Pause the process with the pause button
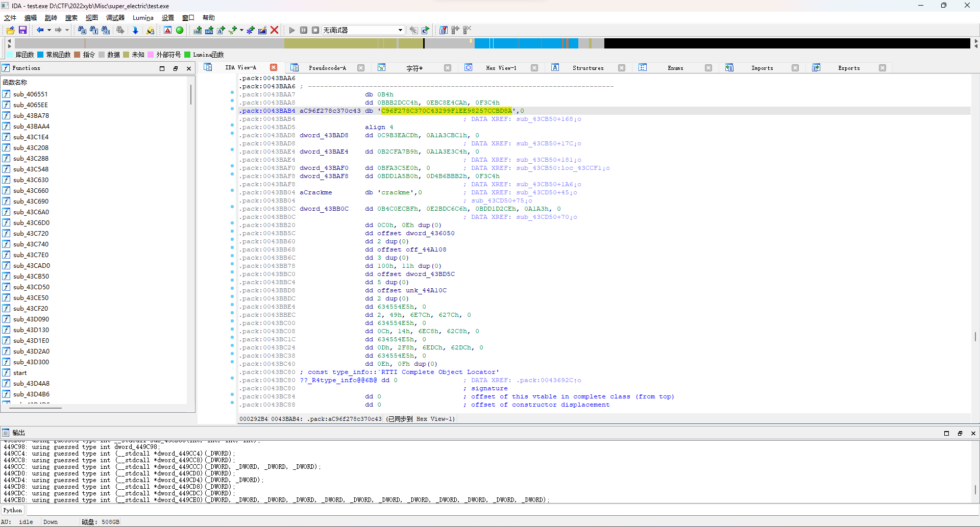This screenshot has height=527, width=980. click(x=304, y=30)
